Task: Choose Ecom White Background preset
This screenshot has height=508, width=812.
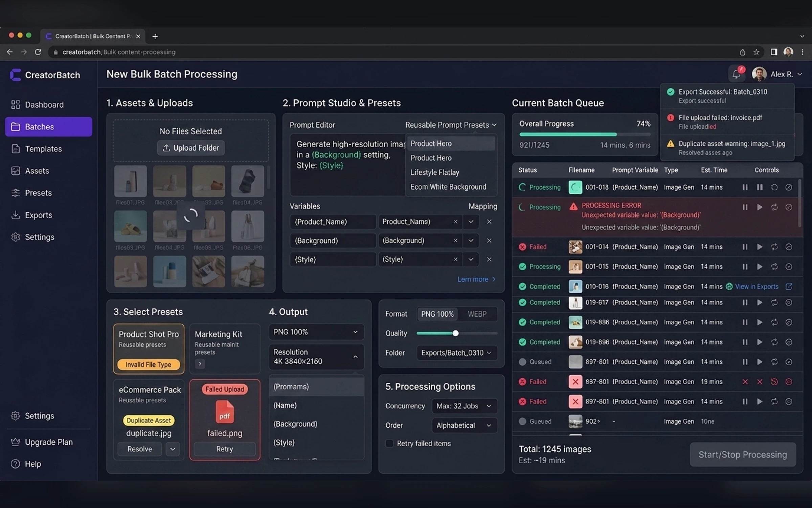Action: coord(448,187)
